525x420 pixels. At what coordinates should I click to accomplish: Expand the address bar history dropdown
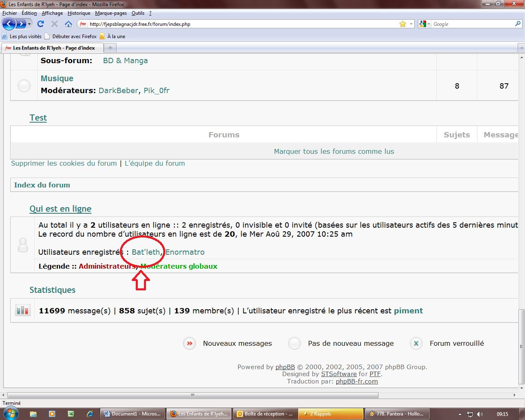411,24
